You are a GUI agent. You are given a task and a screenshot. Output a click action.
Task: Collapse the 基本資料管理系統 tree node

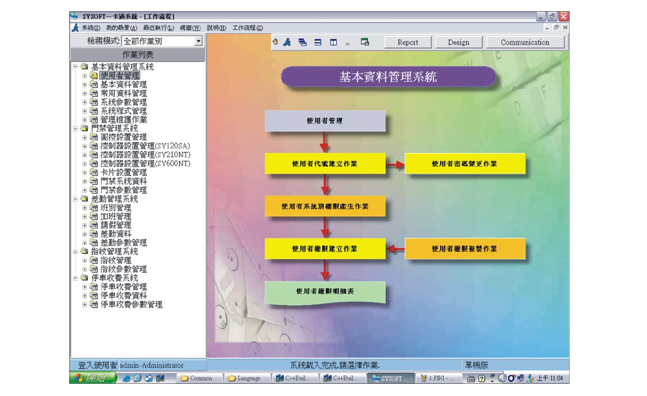tap(76, 66)
